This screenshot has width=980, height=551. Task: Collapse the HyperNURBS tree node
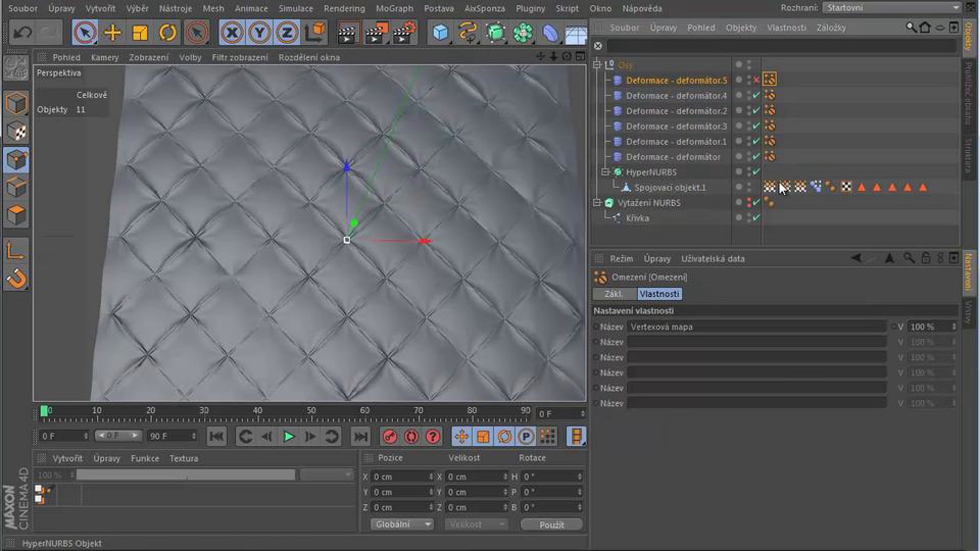click(x=606, y=172)
